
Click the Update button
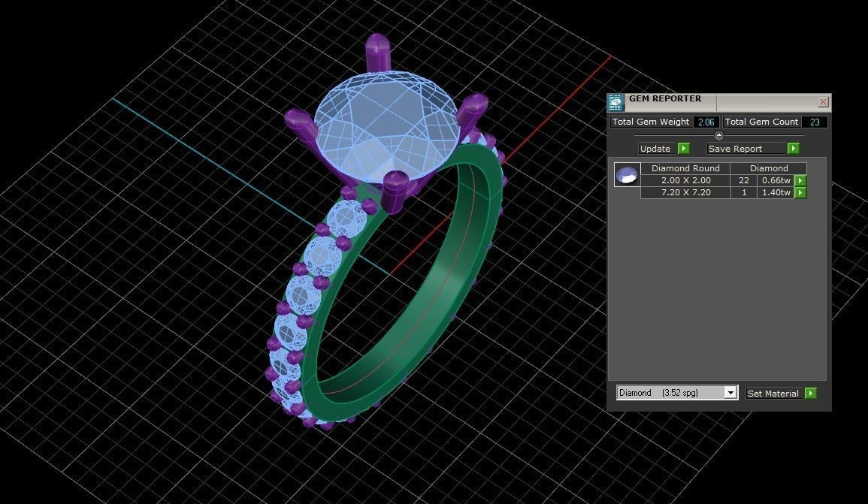pyautogui.click(x=658, y=148)
